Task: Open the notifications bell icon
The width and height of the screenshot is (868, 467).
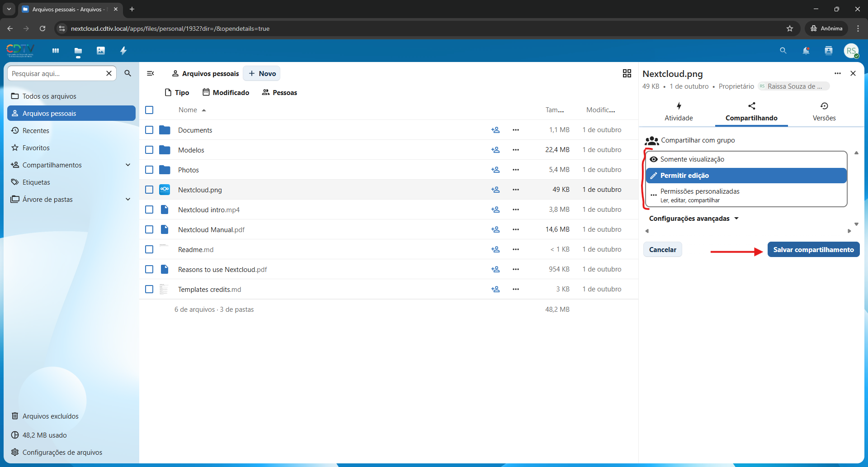Action: [806, 51]
